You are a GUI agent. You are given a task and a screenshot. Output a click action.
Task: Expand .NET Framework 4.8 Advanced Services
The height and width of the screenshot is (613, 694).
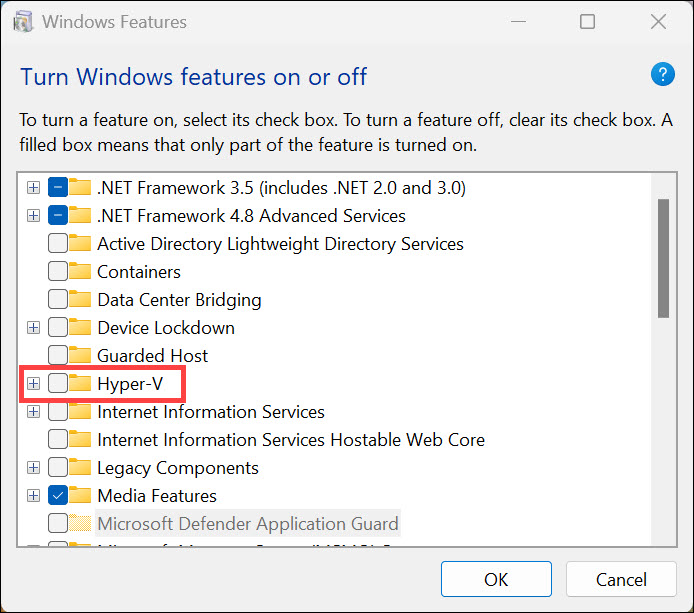[33, 215]
